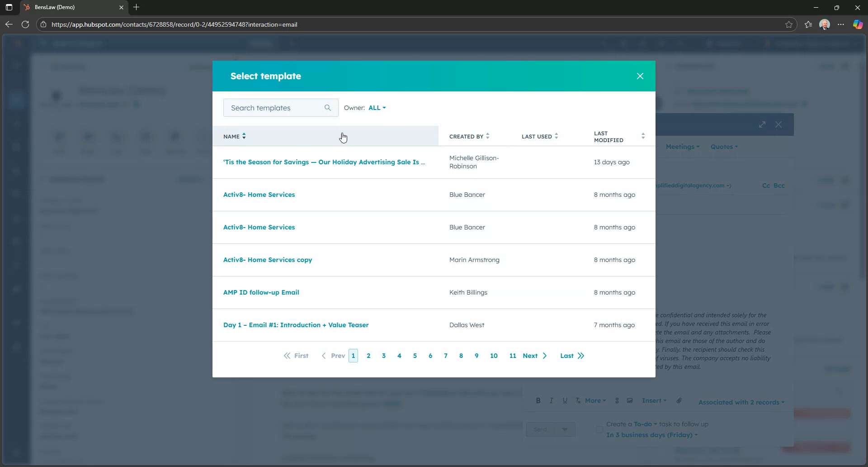Underline the selected email text

(565, 400)
